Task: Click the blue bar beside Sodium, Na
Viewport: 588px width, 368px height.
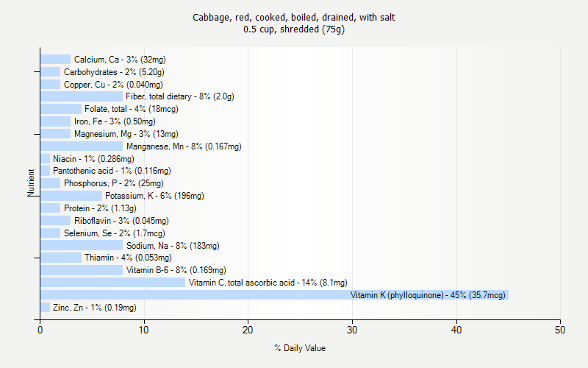Action: click(x=82, y=245)
